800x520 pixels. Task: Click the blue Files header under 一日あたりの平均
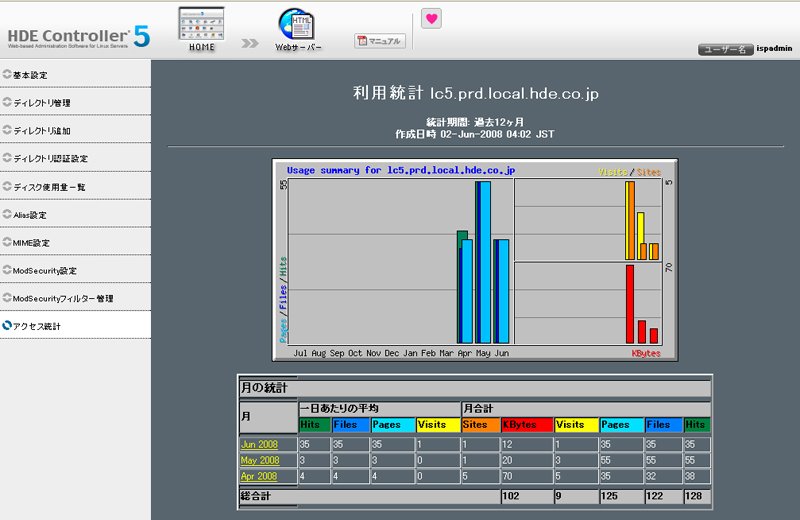click(x=351, y=425)
